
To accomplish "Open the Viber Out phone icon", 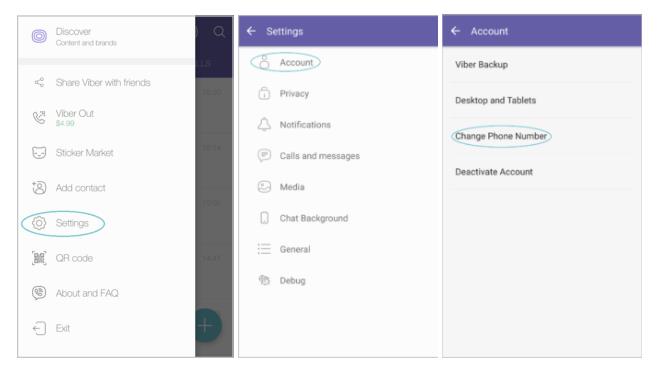I will (39, 117).
